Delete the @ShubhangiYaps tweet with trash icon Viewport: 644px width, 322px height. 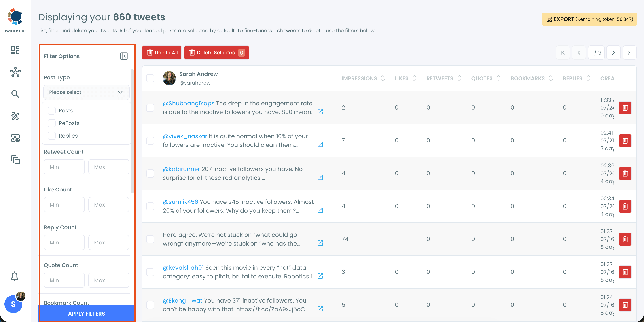625,108
